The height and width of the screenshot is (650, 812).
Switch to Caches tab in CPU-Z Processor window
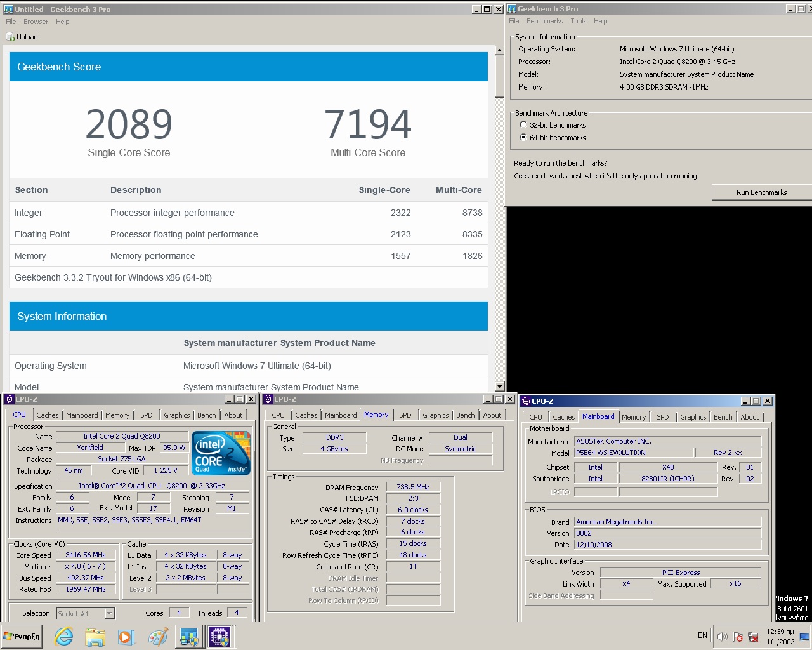pyautogui.click(x=48, y=415)
